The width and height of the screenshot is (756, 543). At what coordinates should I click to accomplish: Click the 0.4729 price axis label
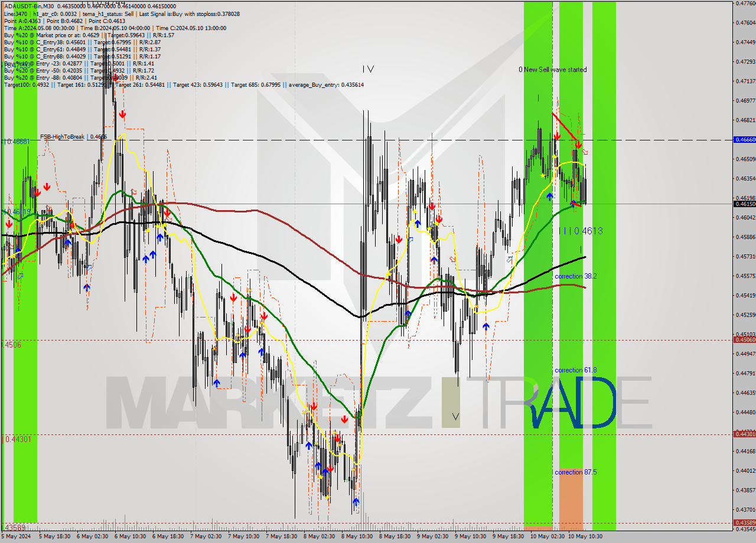coord(745,61)
